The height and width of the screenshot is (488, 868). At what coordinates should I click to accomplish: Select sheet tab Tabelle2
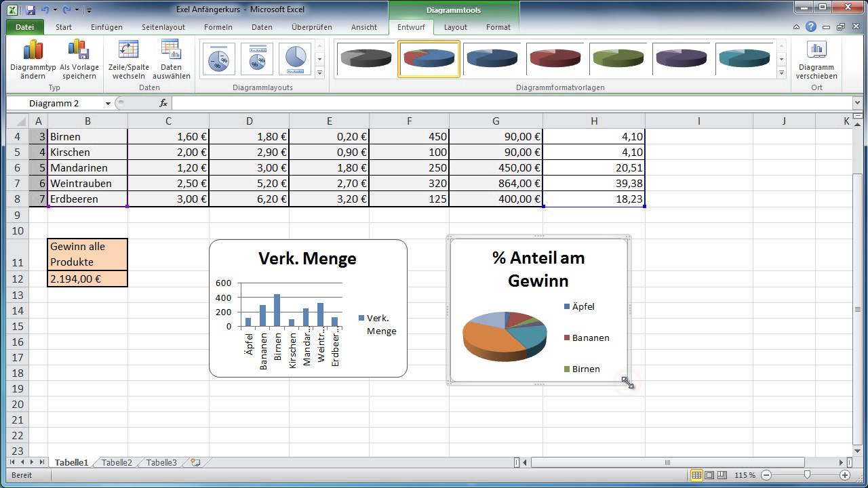click(117, 462)
